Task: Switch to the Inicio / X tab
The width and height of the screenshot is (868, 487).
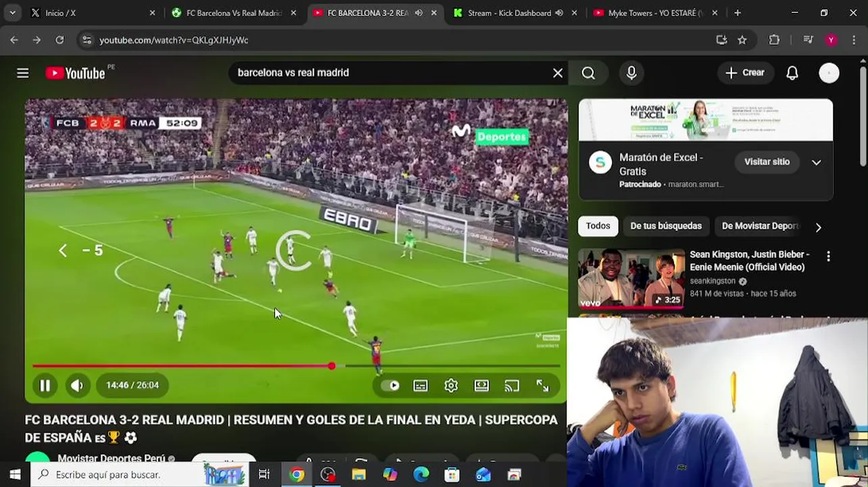Action: pyautogui.click(x=91, y=13)
